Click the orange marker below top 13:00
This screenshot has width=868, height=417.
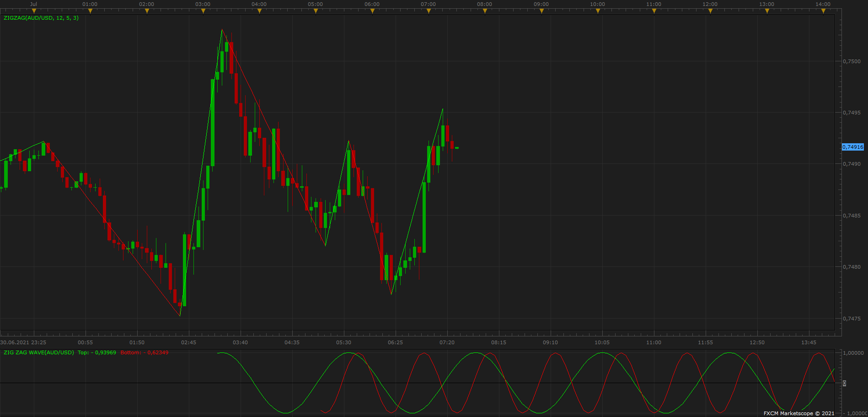[x=767, y=11]
